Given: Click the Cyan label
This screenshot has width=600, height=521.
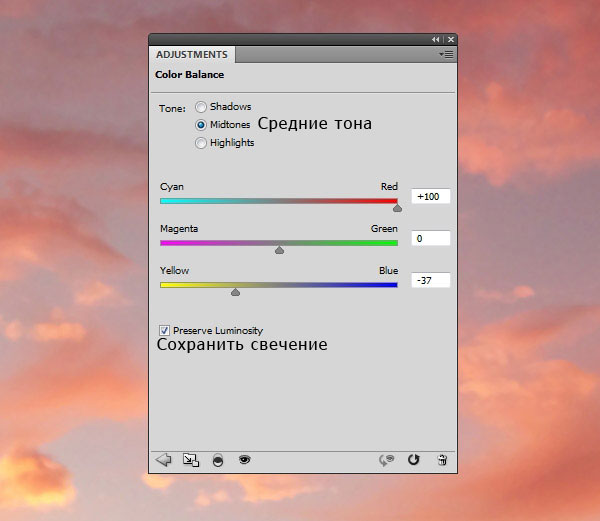Looking at the screenshot, I should (x=172, y=187).
